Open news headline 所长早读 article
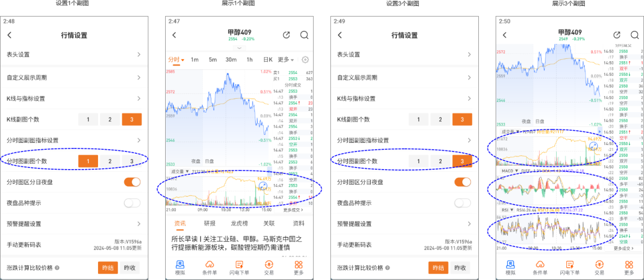Image resolution: width=644 pixels, height=280 pixels. click(237, 243)
